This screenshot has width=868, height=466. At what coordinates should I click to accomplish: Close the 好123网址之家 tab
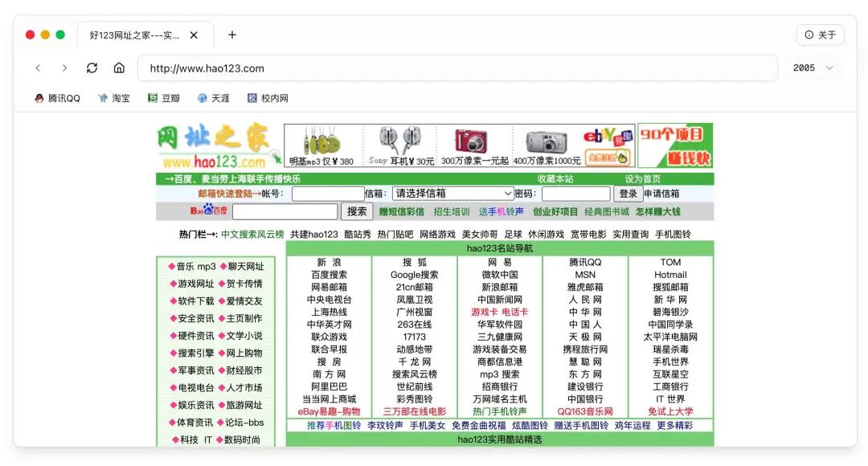(x=194, y=35)
